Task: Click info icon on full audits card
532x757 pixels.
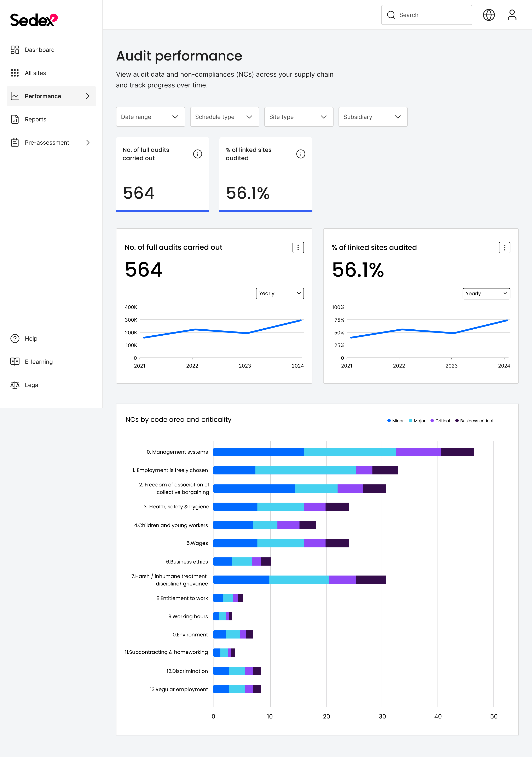Action: pyautogui.click(x=197, y=154)
